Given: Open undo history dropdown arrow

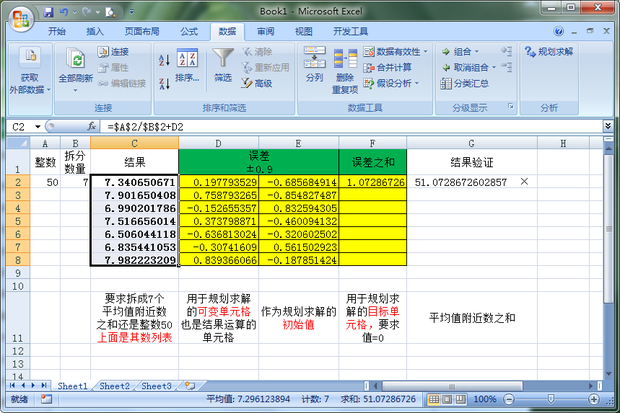Looking at the screenshot, I should click(74, 12).
